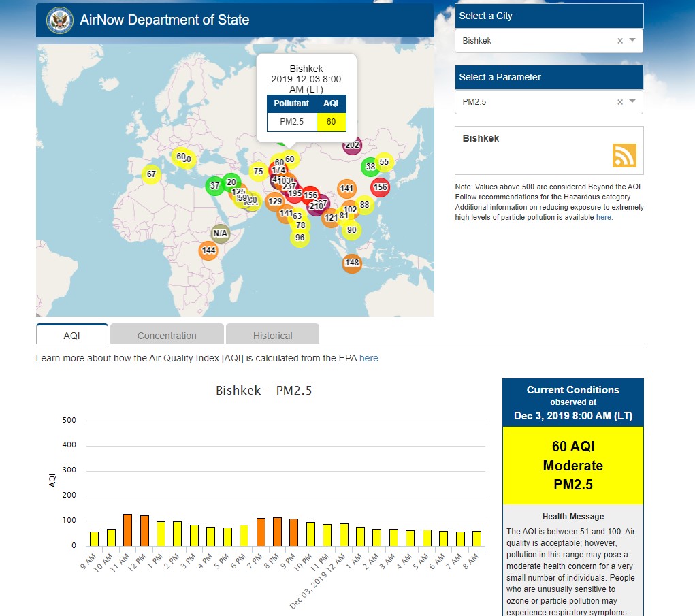Switch to the Concentration tab

[x=167, y=335]
